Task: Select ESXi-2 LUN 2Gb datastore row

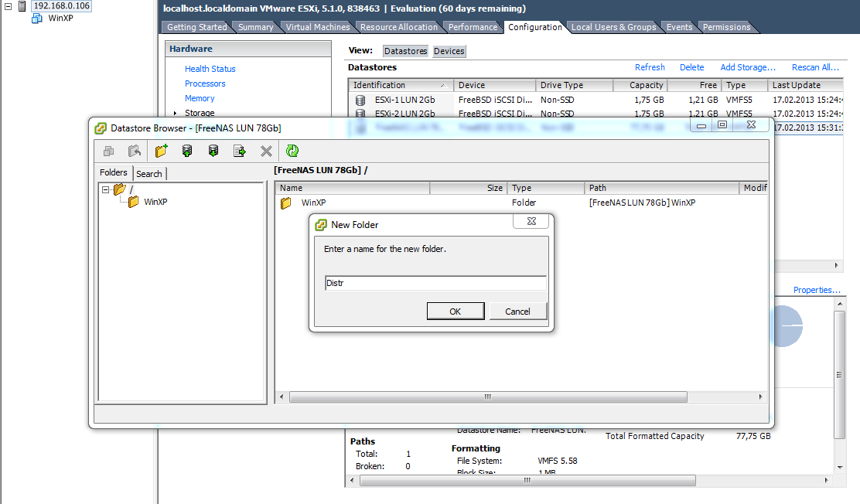Action: pos(596,113)
